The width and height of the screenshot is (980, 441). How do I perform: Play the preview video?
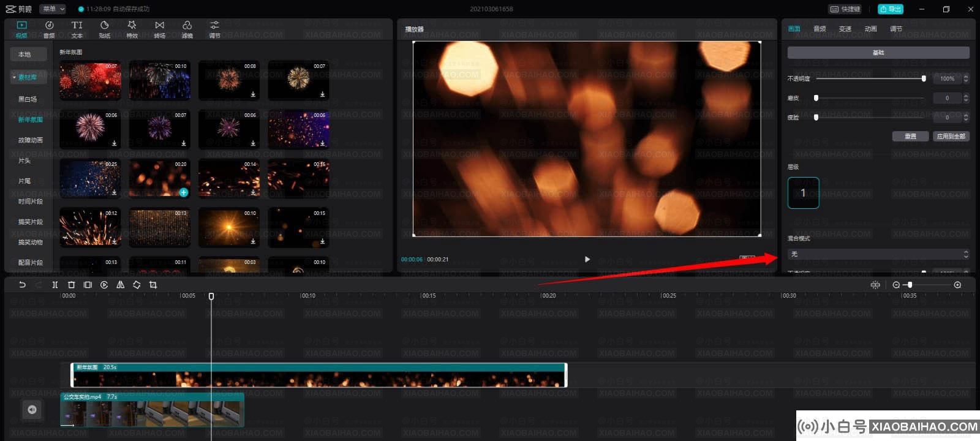(587, 259)
